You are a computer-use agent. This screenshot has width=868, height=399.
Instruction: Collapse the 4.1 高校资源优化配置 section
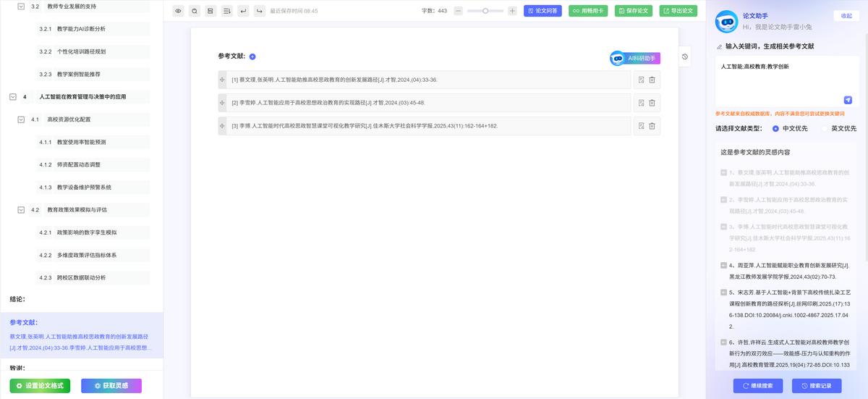click(21, 119)
